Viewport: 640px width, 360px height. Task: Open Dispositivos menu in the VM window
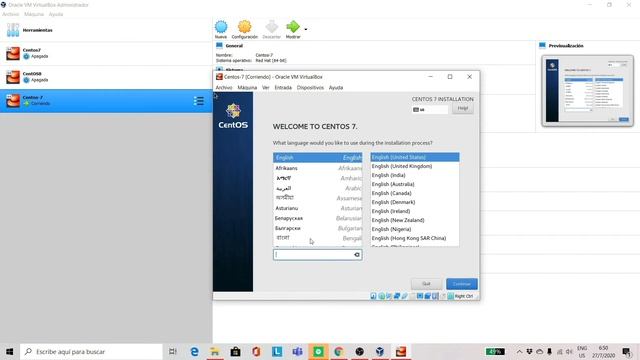coord(310,87)
